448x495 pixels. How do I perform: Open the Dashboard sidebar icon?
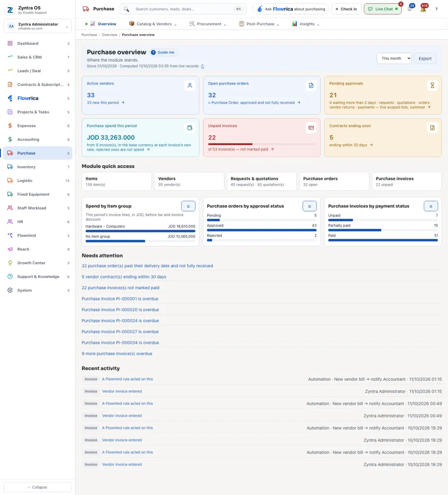[x=10, y=43]
